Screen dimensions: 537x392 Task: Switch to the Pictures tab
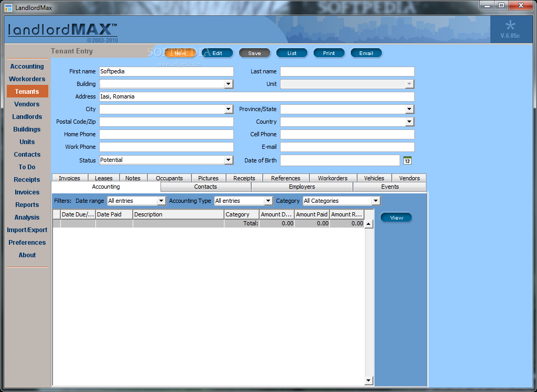tap(208, 178)
